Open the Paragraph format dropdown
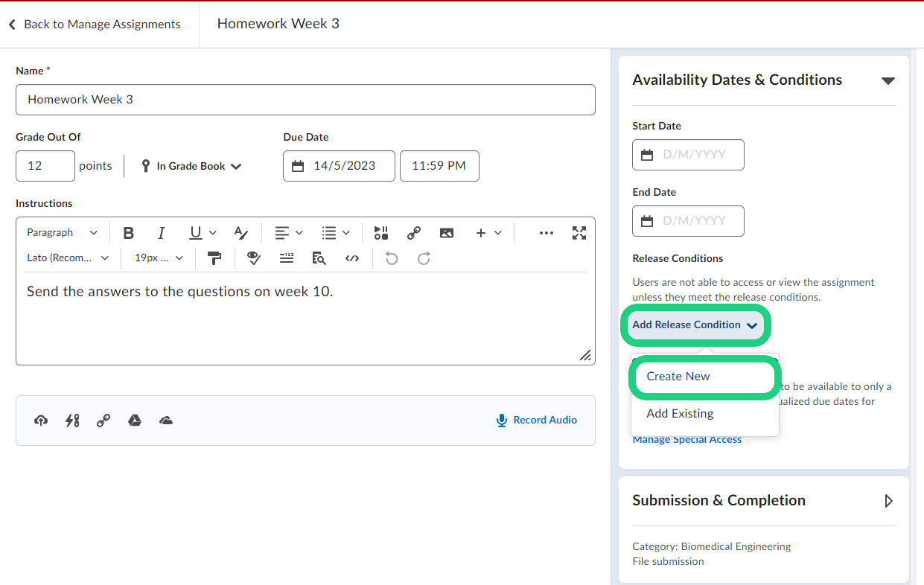Viewport: 924px width, 585px height. coord(62,233)
